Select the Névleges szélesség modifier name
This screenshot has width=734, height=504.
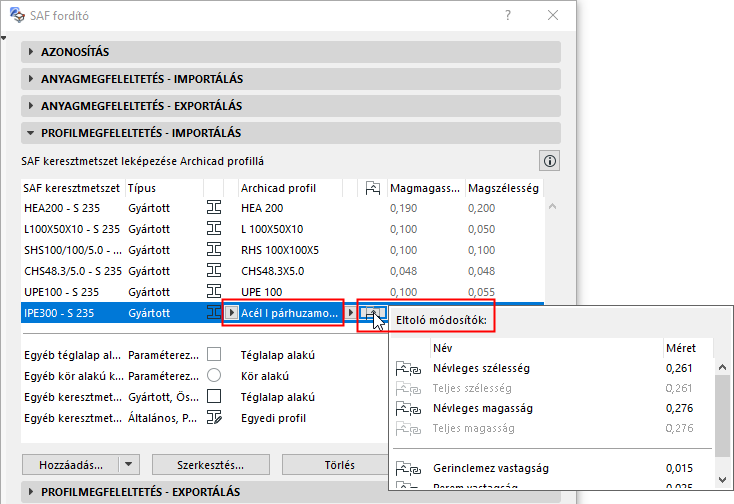481,368
